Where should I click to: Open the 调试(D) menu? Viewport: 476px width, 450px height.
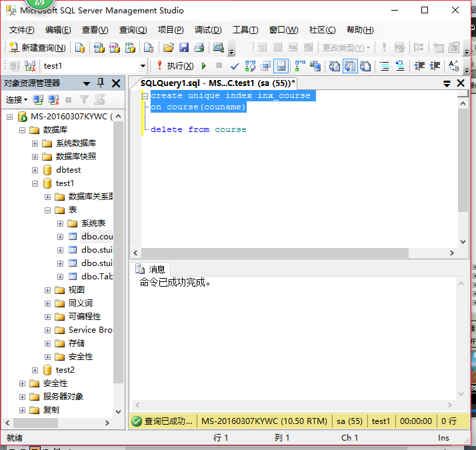208,30
